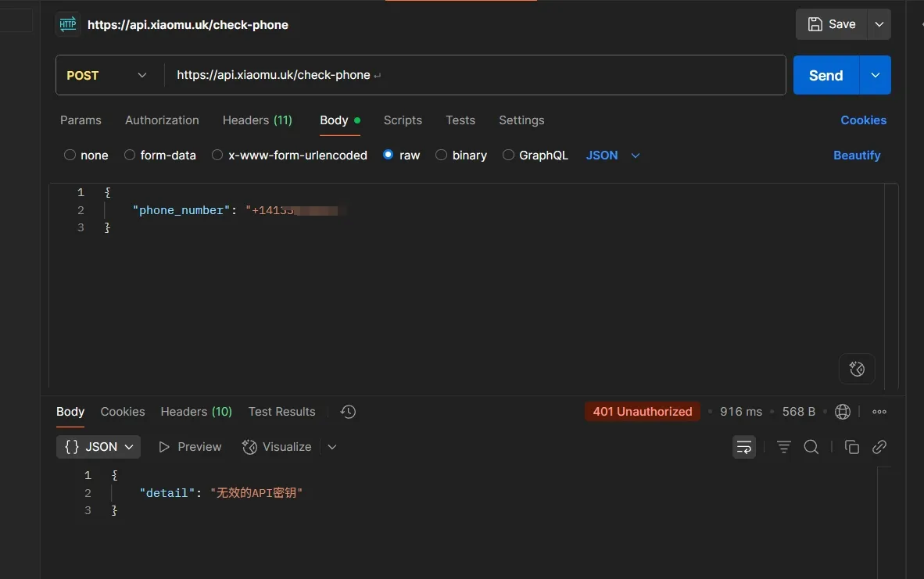Click the request URL input field
The width and height of the screenshot is (924, 579).
click(469, 75)
